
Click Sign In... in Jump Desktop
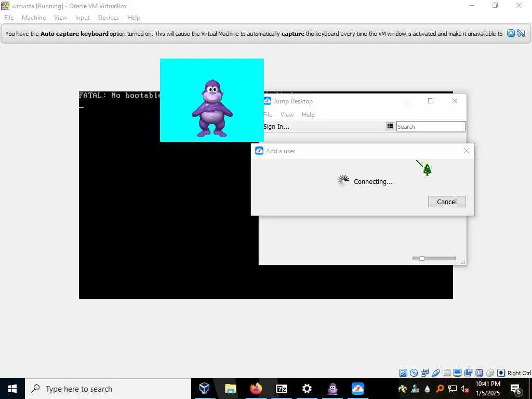tap(276, 127)
